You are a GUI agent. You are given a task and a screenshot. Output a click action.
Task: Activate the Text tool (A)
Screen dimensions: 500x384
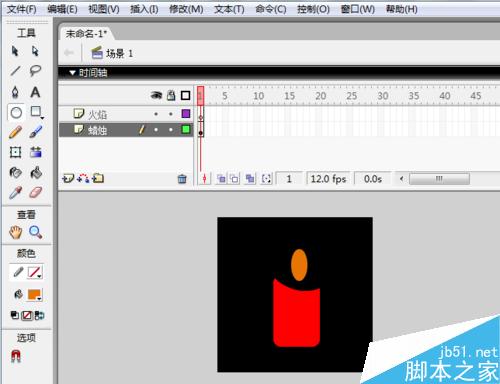coord(35,92)
